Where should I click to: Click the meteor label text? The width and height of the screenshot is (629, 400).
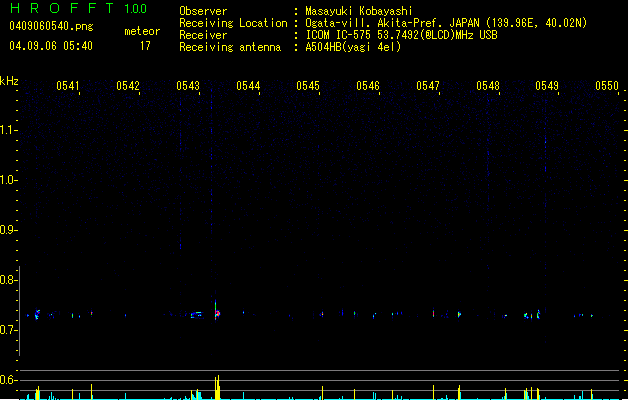tap(142, 31)
